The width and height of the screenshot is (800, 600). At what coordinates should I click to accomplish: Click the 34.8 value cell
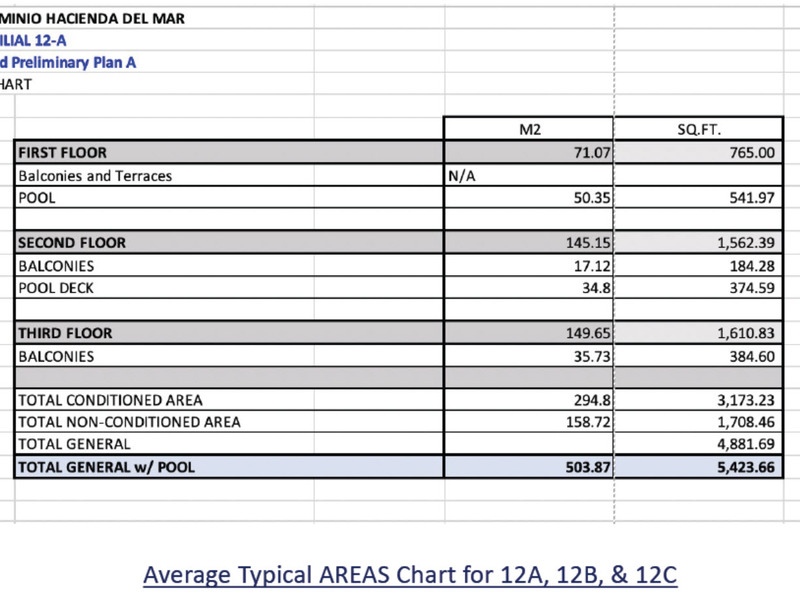click(x=529, y=287)
